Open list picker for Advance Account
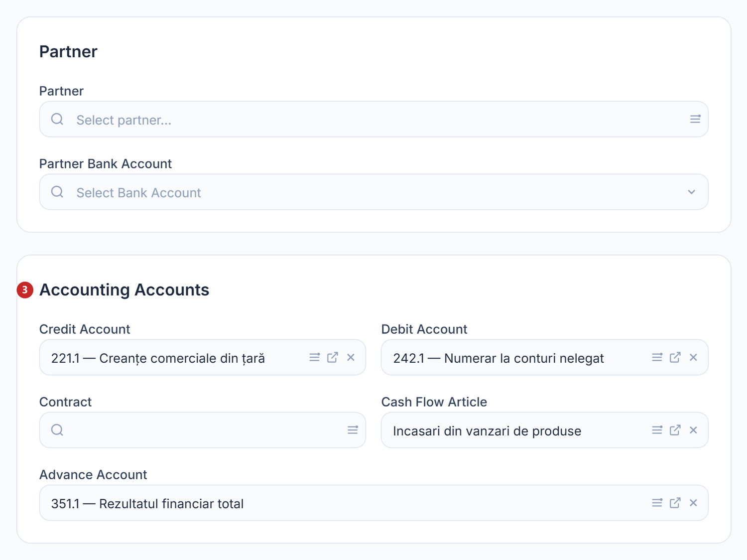Image resolution: width=747 pixels, height=560 pixels. pos(657,503)
